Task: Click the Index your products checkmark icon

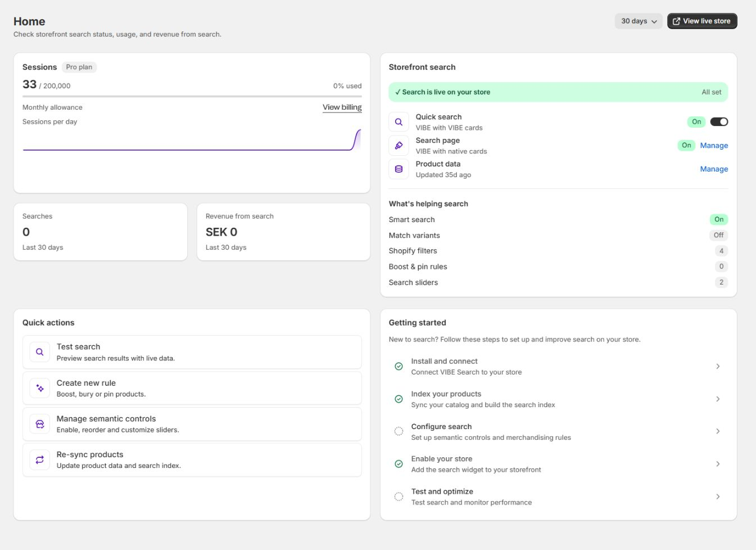Action: coord(399,399)
